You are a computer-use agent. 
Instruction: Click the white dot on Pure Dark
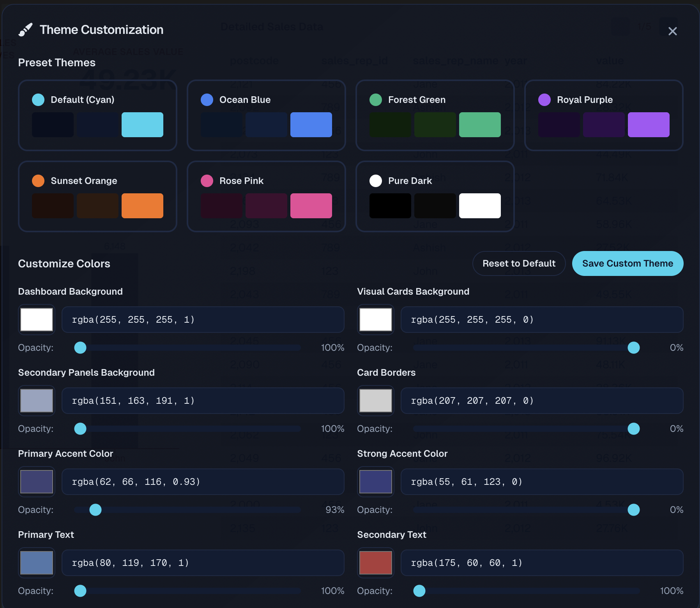[376, 180]
